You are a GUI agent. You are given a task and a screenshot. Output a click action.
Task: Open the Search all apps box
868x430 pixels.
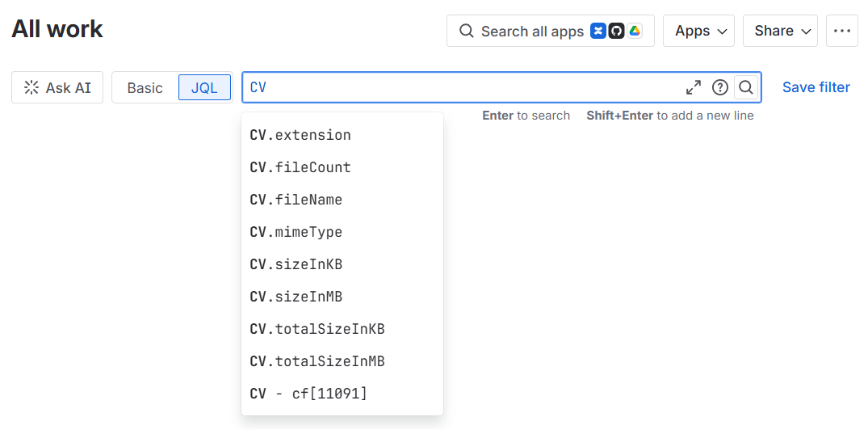click(x=550, y=31)
